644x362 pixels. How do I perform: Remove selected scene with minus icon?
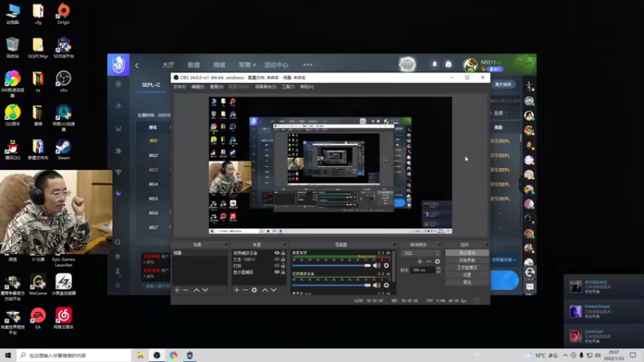click(x=186, y=290)
